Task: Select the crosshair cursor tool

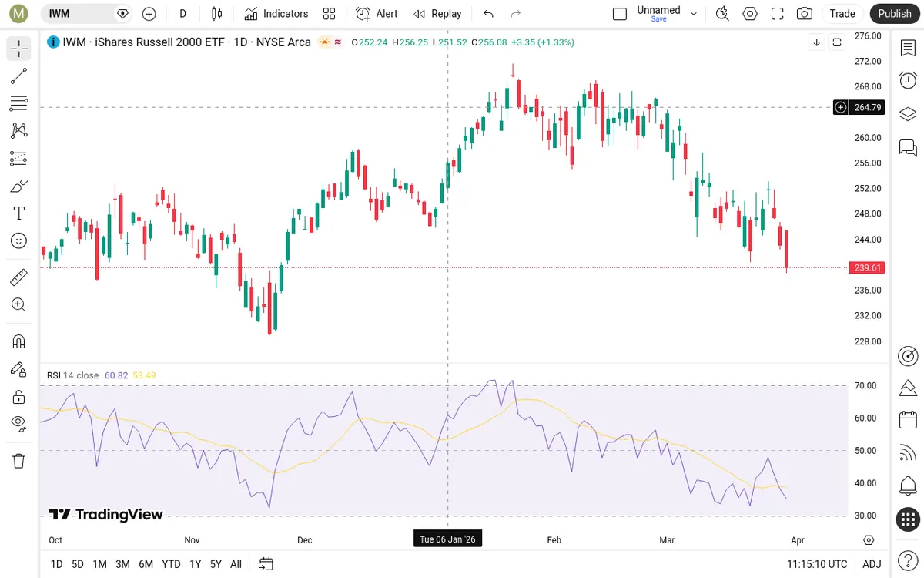Action: [19, 49]
